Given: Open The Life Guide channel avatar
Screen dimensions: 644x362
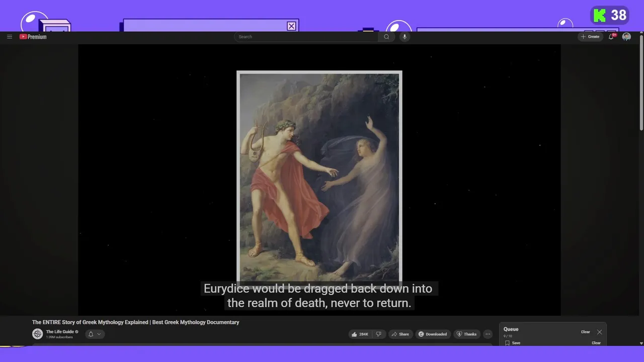Looking at the screenshot, I should [38, 334].
